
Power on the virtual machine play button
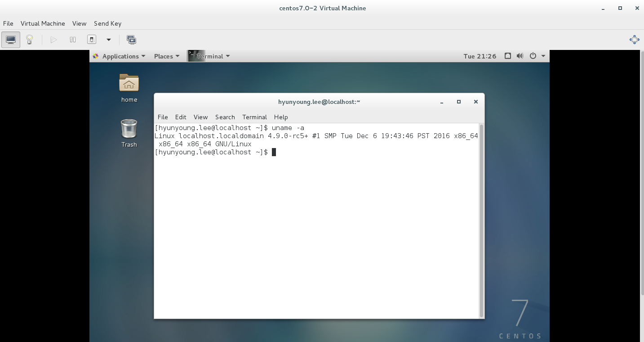[x=53, y=40]
